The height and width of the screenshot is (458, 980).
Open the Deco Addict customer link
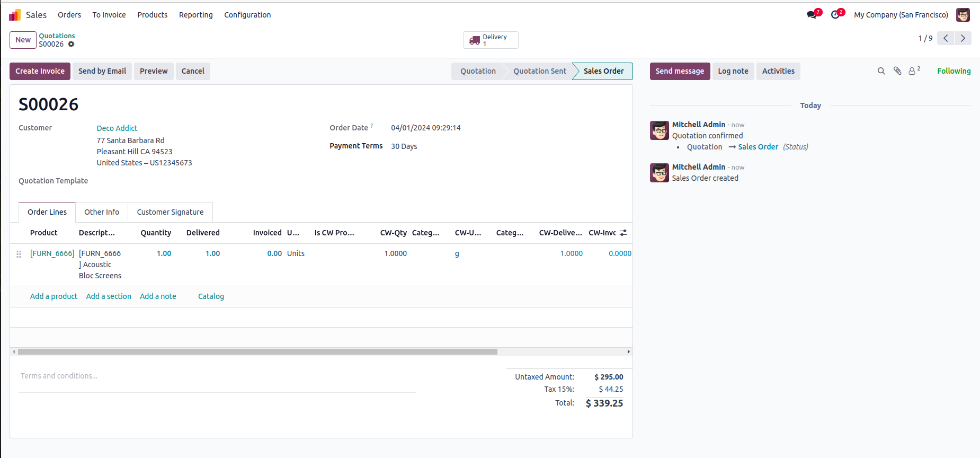coord(117,128)
